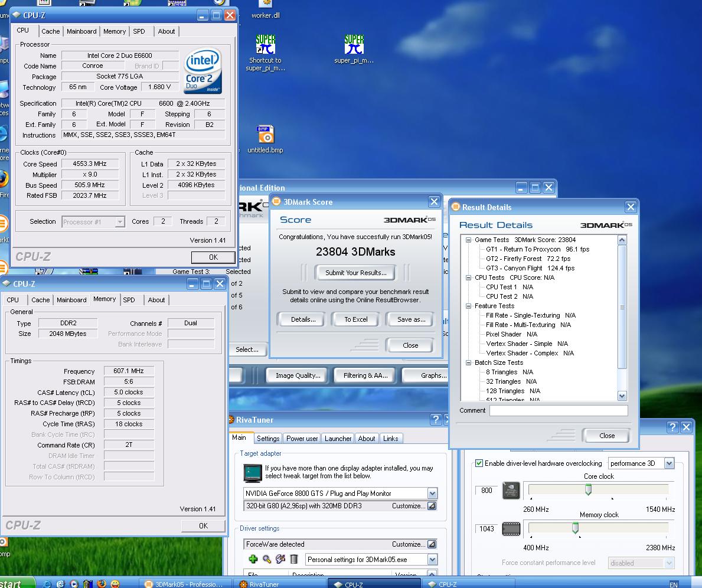
Task: Open Internet Explorer from the quick launch bar
Action: point(47,584)
